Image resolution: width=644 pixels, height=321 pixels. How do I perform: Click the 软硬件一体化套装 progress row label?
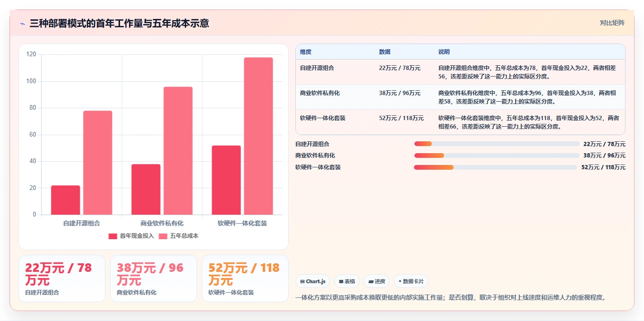point(318,167)
